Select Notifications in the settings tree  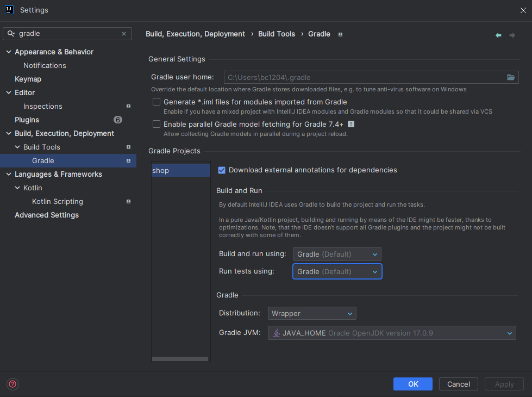tap(45, 66)
